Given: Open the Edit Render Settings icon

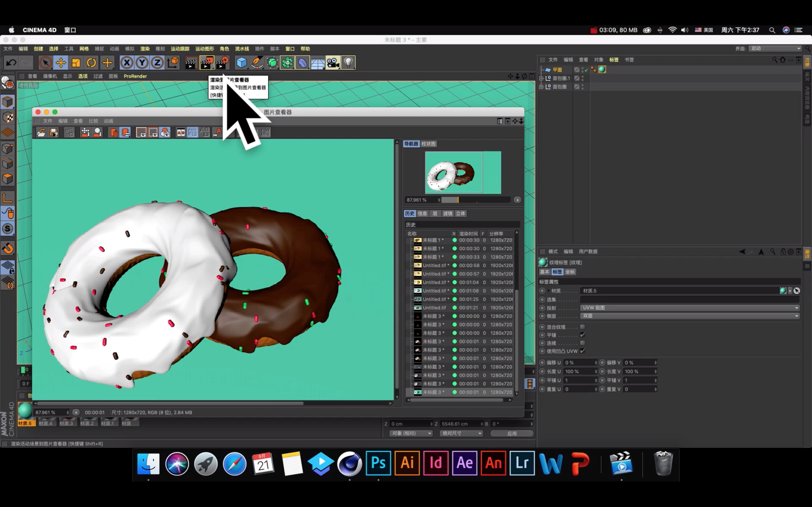Looking at the screenshot, I should click(222, 63).
